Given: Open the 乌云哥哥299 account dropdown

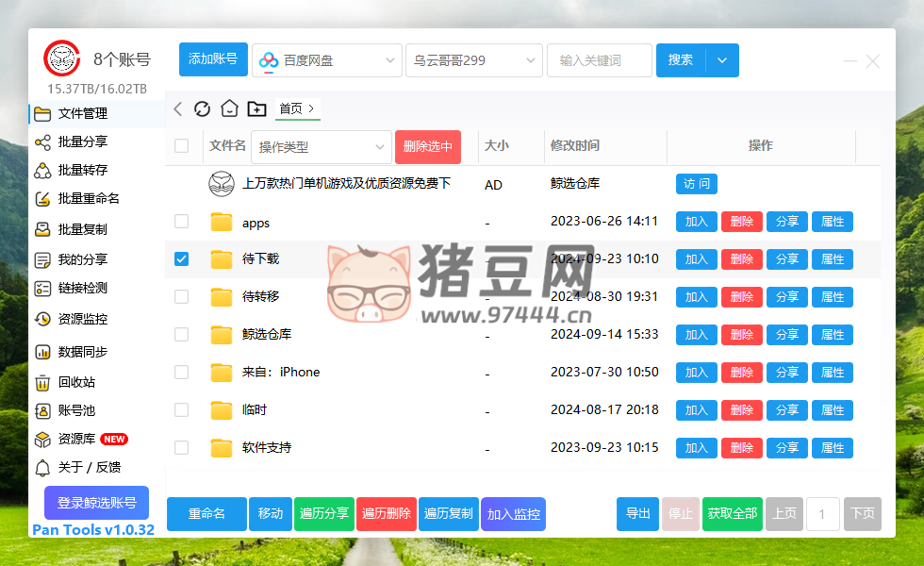Looking at the screenshot, I should 474,60.
